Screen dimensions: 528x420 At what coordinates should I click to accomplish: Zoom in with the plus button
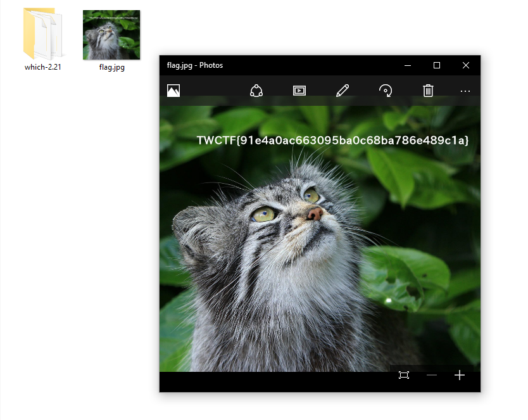point(460,375)
